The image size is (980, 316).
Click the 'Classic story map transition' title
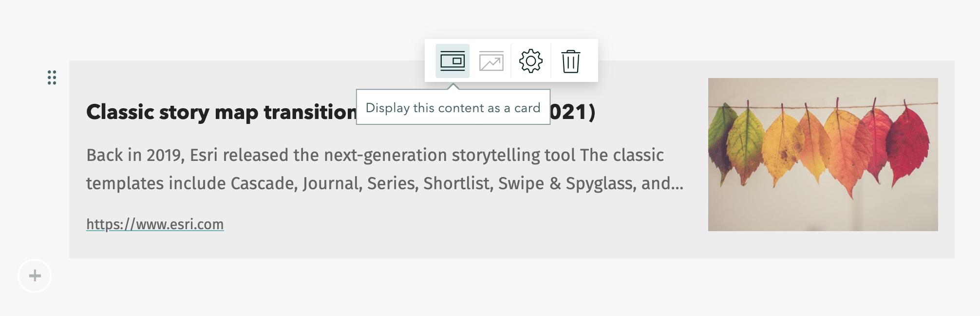pyautogui.click(x=222, y=112)
